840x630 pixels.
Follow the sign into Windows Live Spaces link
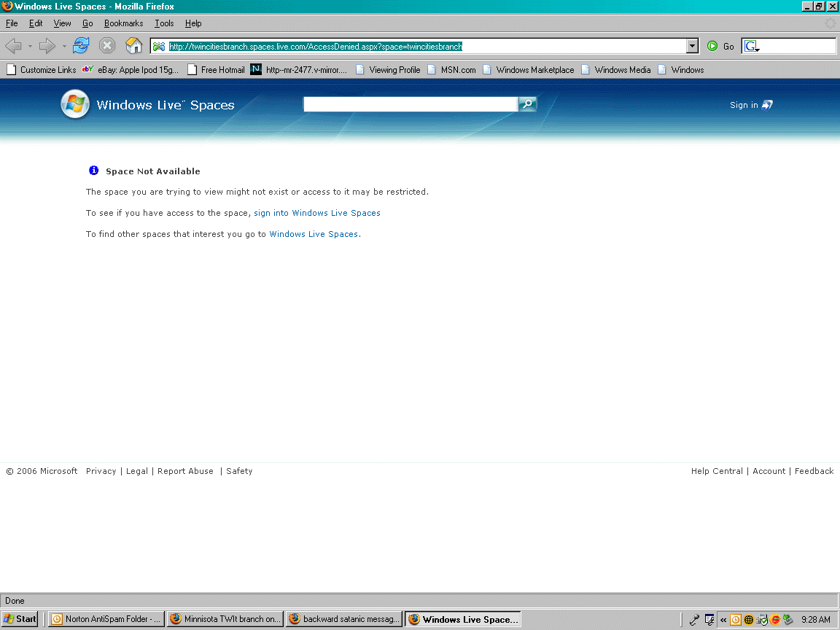coord(317,213)
